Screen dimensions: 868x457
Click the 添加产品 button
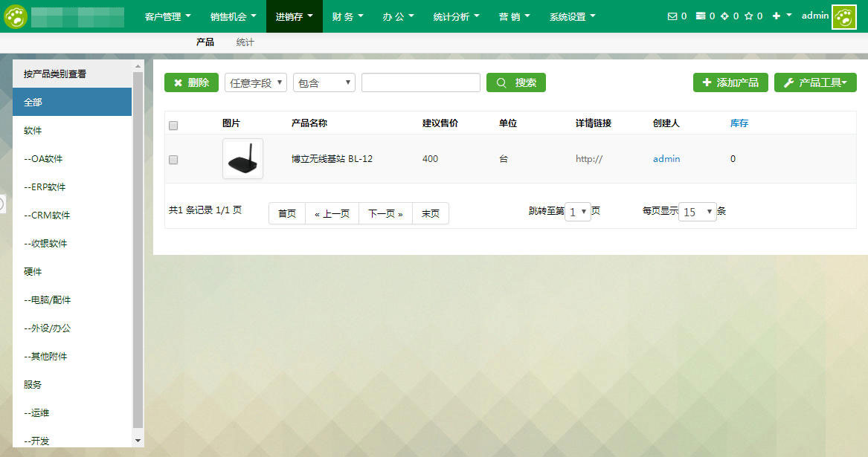point(730,82)
